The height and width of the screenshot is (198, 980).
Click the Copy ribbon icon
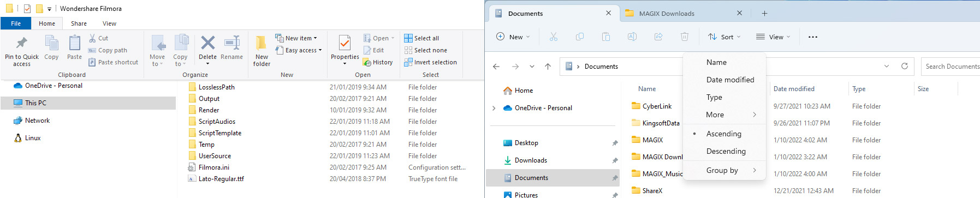pos(51,47)
